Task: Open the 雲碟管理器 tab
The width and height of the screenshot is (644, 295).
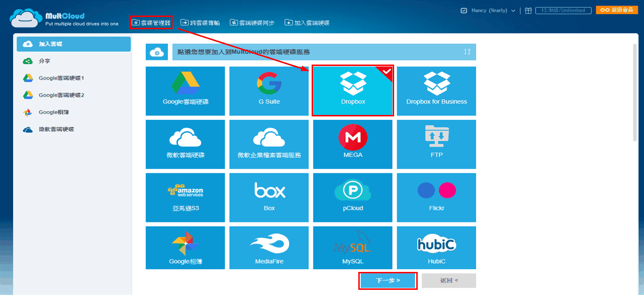Action: (x=151, y=23)
